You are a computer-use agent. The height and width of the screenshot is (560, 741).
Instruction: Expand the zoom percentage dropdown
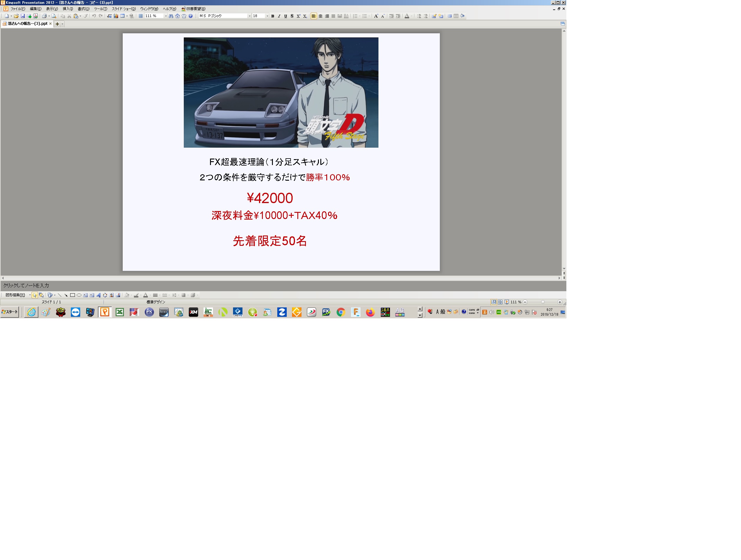[166, 16]
